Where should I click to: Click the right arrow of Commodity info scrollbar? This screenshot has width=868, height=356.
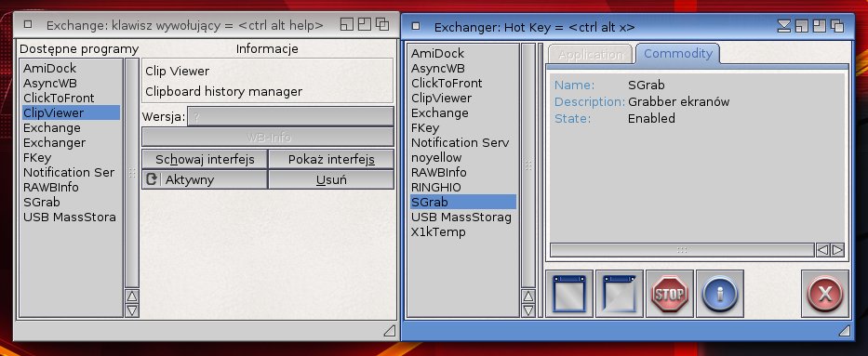pyautogui.click(x=837, y=250)
